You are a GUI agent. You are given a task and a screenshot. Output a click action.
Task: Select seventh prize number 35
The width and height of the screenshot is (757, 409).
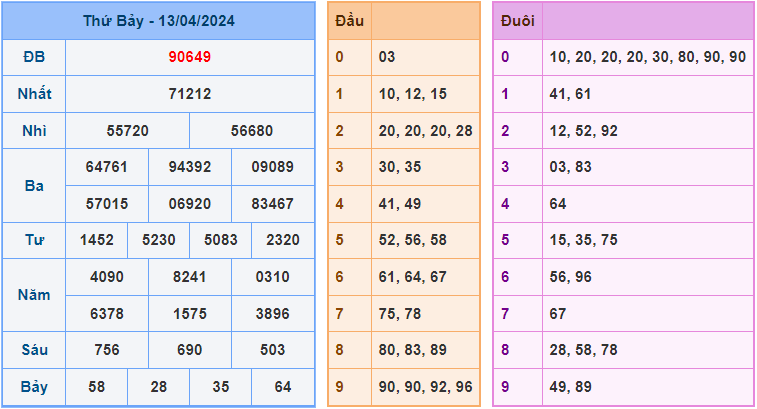(221, 387)
